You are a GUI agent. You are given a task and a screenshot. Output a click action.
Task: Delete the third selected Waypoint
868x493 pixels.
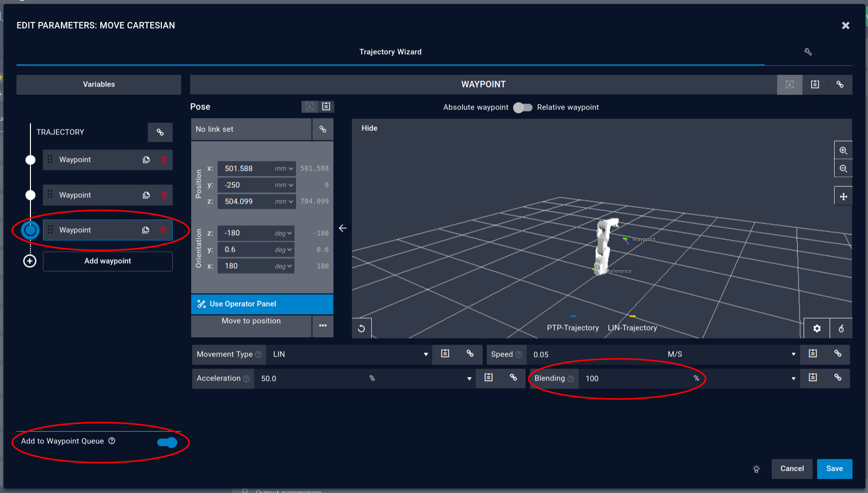163,230
